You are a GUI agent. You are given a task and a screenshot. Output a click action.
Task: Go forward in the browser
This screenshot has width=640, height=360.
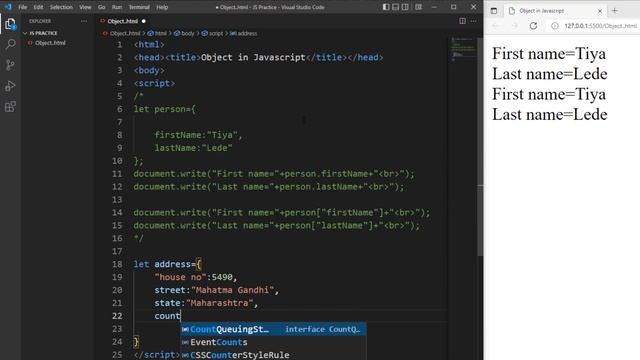tap(514, 26)
